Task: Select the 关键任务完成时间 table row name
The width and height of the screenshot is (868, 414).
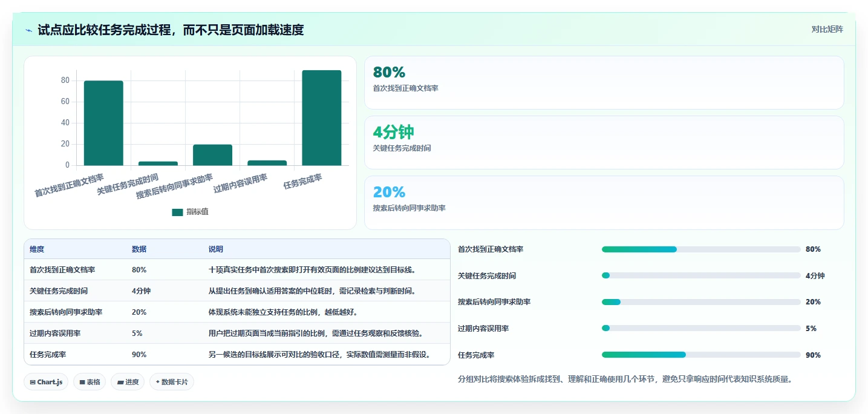Action: click(x=59, y=291)
